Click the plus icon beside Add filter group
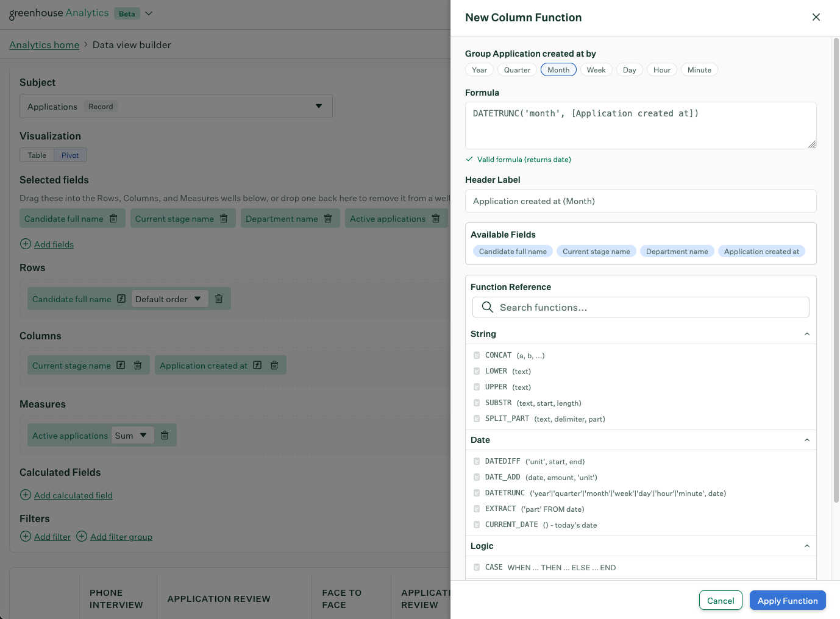Image resolution: width=840 pixels, height=619 pixels. click(82, 536)
